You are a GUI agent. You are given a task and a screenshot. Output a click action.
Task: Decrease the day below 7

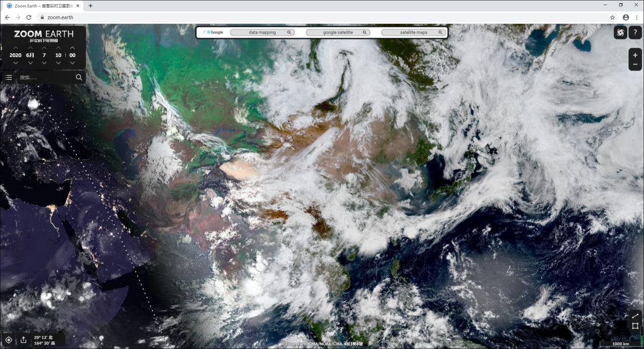click(44, 62)
